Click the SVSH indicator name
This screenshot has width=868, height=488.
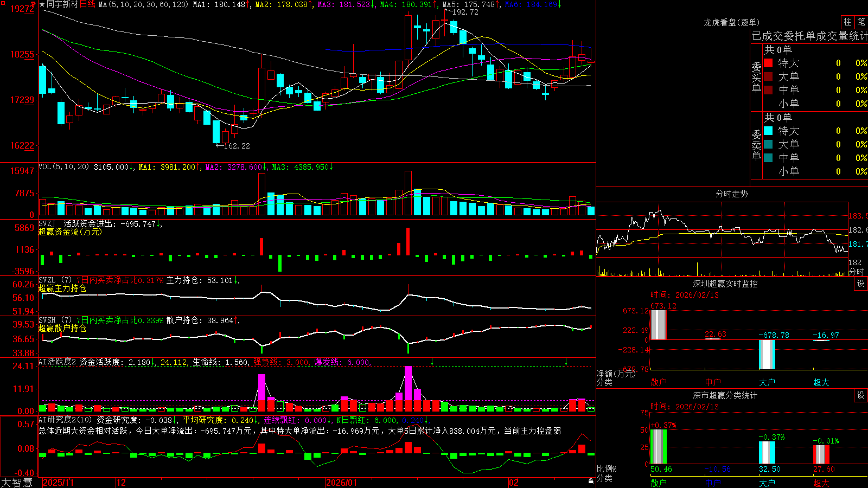(x=47, y=320)
